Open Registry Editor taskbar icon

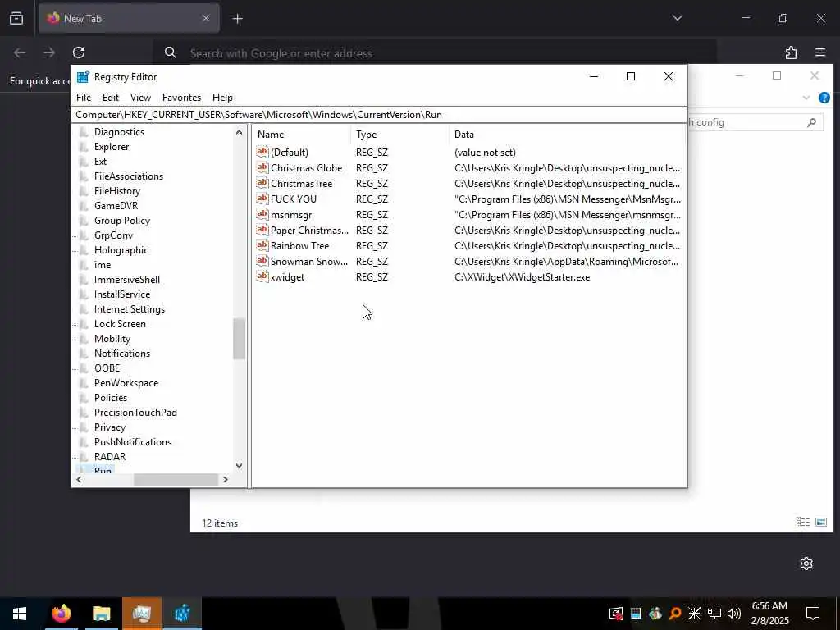[x=182, y=614]
